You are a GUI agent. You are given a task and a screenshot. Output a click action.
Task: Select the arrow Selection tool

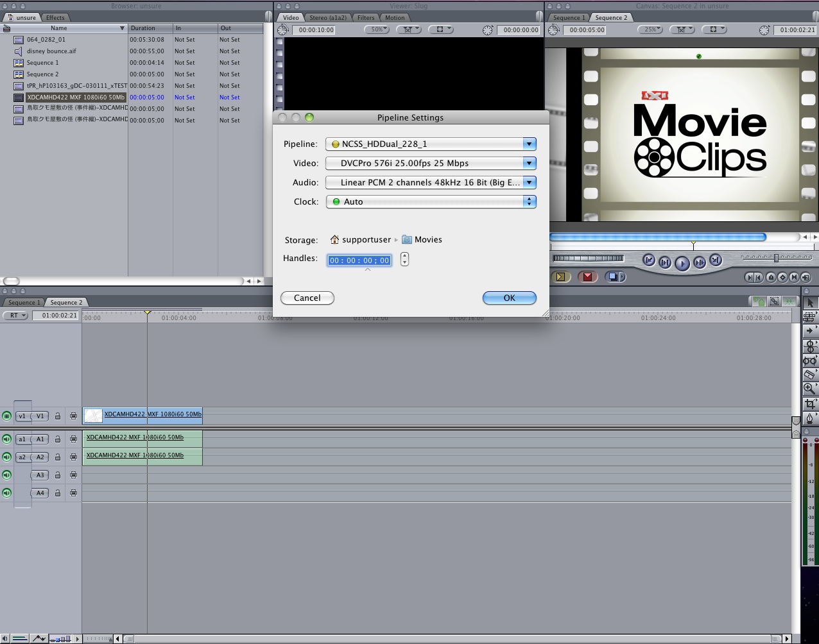coord(809,303)
